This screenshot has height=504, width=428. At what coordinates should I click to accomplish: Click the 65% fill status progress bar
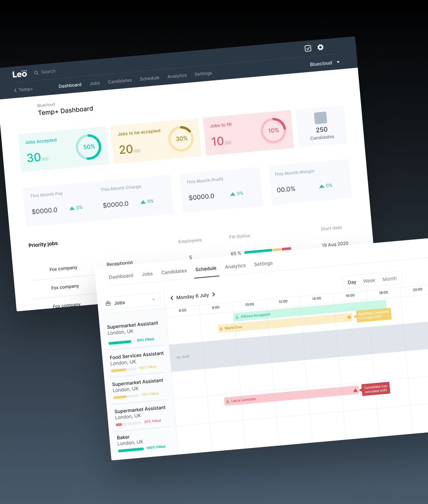(x=268, y=250)
